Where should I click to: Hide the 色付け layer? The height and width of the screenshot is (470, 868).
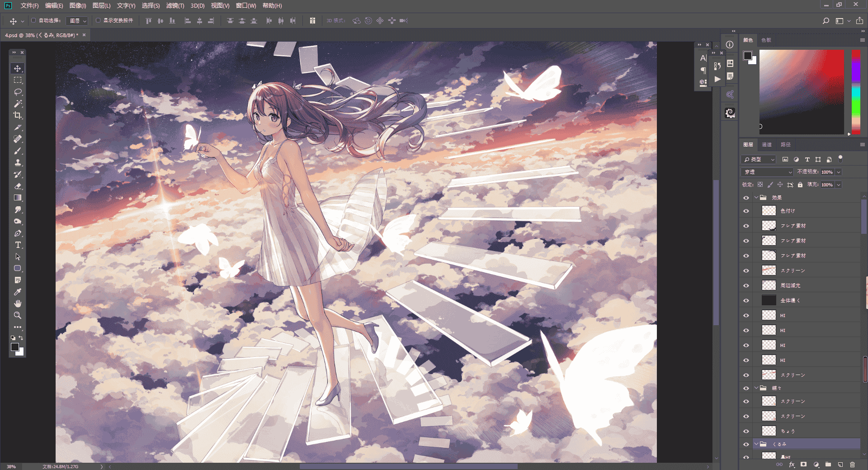click(x=746, y=211)
